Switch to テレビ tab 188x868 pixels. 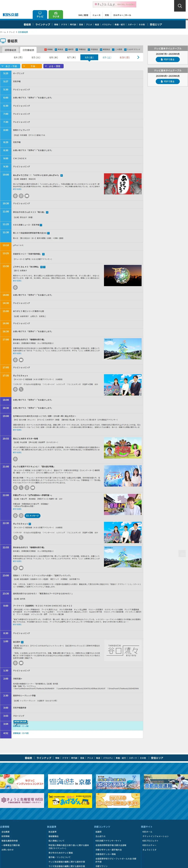tap(40, 14)
